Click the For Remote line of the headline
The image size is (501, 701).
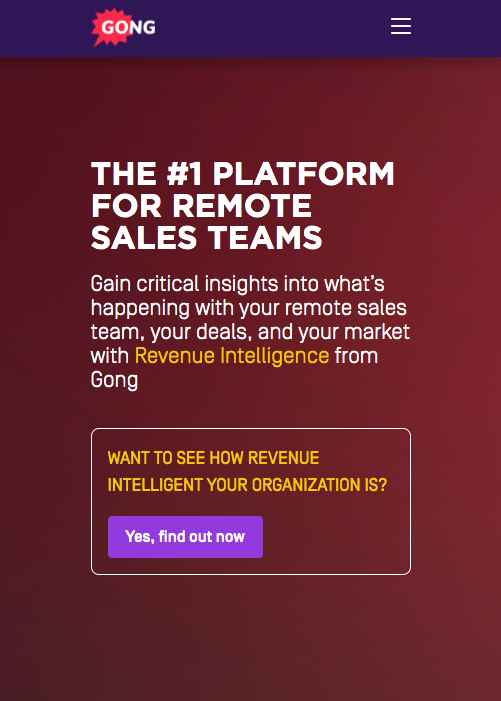click(201, 206)
